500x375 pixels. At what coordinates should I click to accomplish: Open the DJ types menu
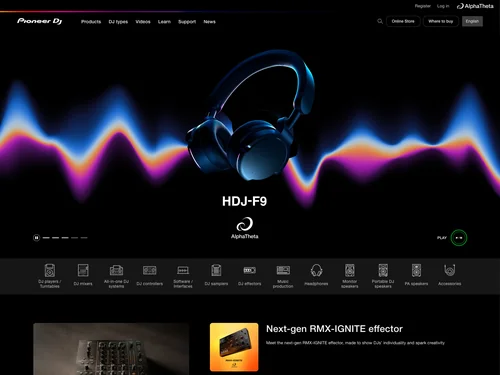[x=118, y=22]
